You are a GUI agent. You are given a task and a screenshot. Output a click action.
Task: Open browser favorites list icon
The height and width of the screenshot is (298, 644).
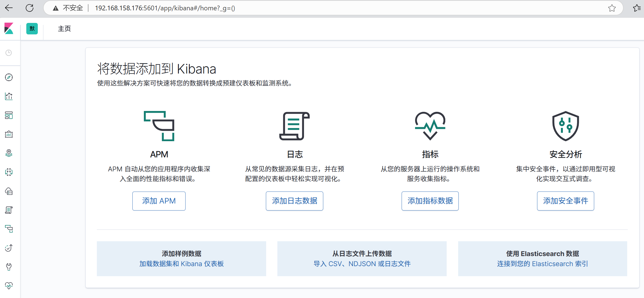(637, 8)
